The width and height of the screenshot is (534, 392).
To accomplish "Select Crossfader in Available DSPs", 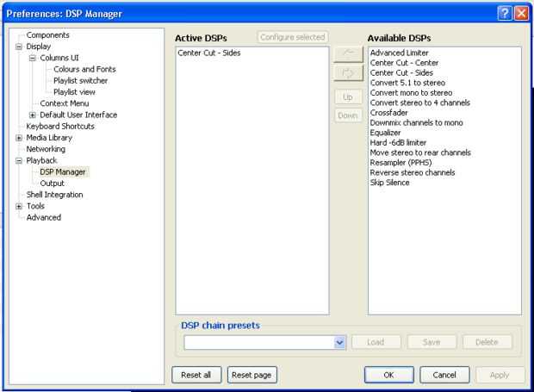I will [x=388, y=112].
